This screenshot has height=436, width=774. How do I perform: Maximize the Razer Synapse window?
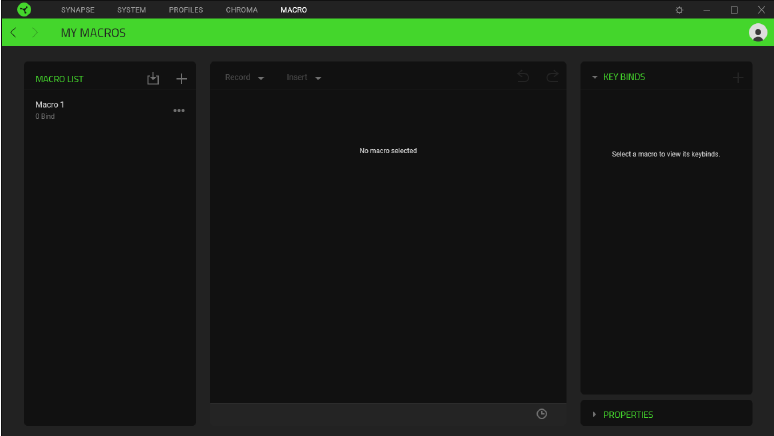point(735,10)
